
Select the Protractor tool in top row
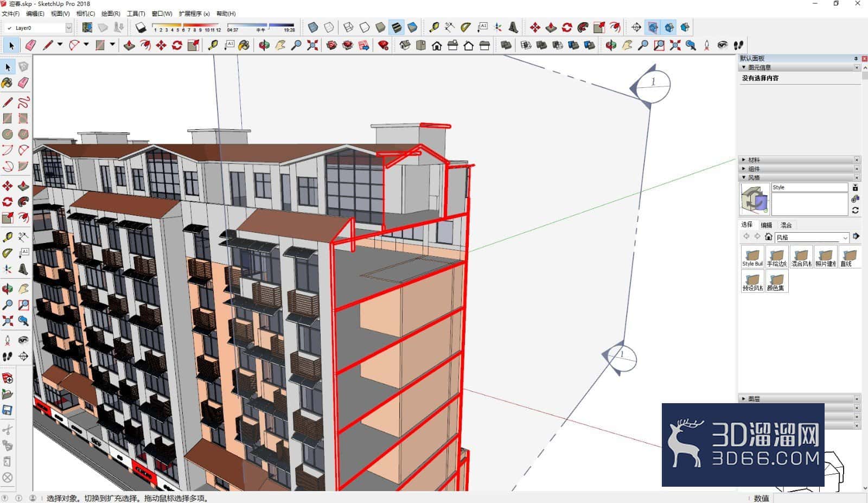465,27
